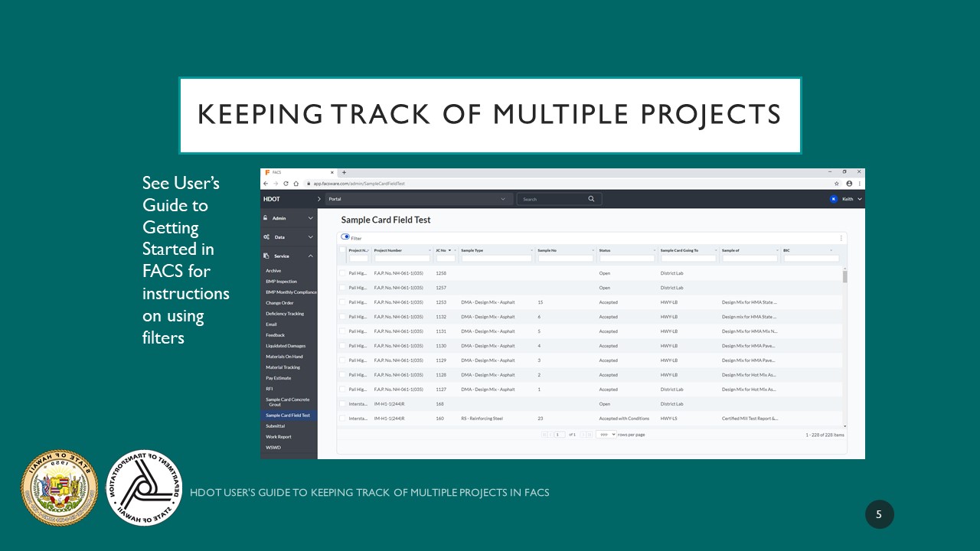Screen dimensions: 980x551
Task: Go to browser home page
Action: pyautogui.click(x=296, y=184)
